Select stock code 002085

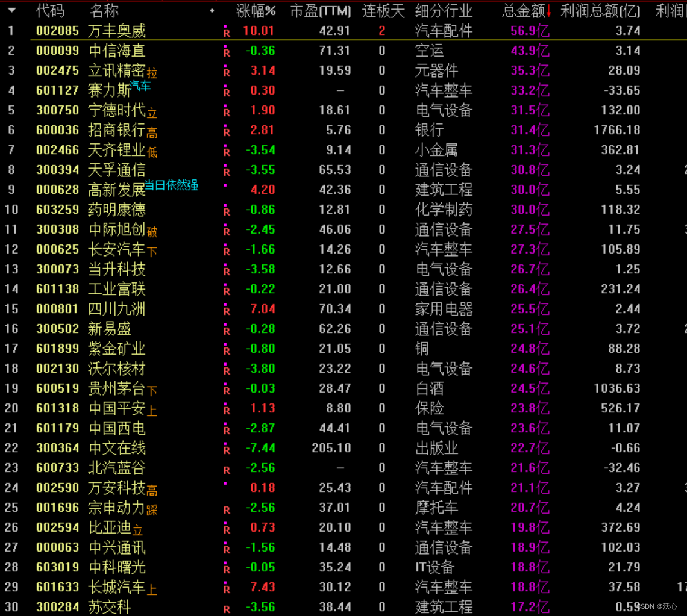(x=57, y=31)
